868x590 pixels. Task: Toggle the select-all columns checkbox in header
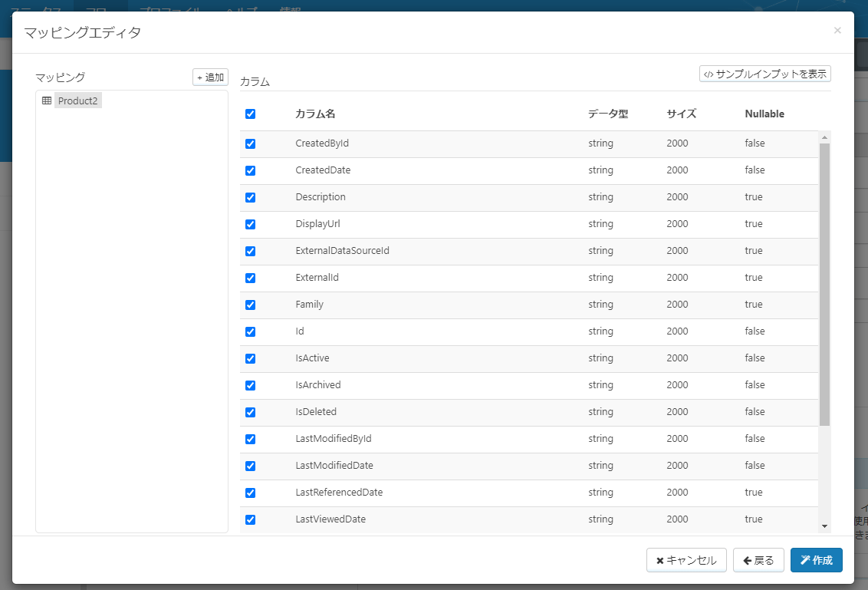pos(250,114)
